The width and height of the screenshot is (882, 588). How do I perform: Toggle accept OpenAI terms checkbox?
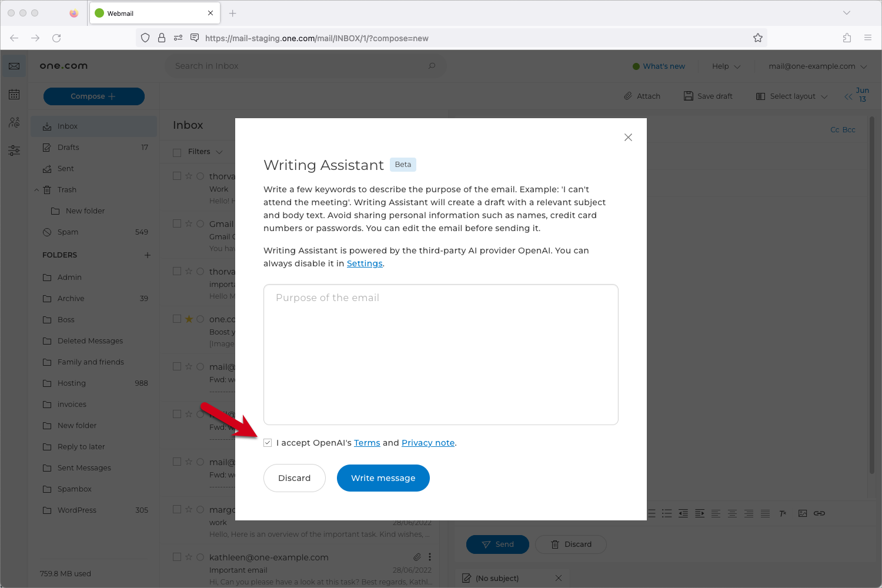click(268, 443)
